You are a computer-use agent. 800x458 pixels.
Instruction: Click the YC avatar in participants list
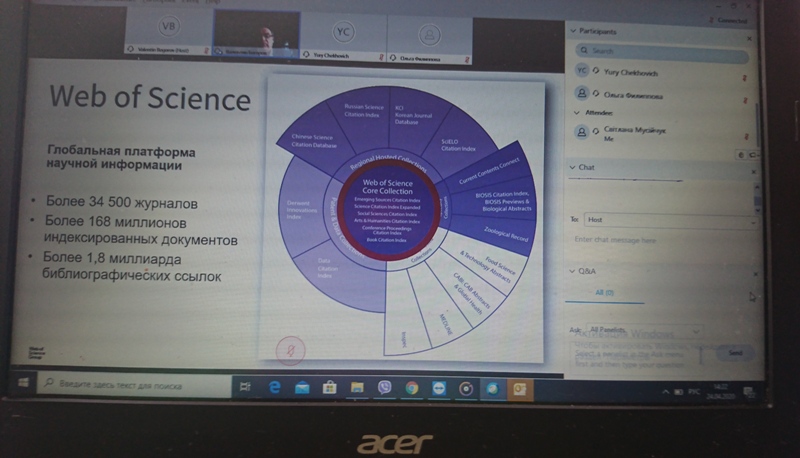(582, 70)
